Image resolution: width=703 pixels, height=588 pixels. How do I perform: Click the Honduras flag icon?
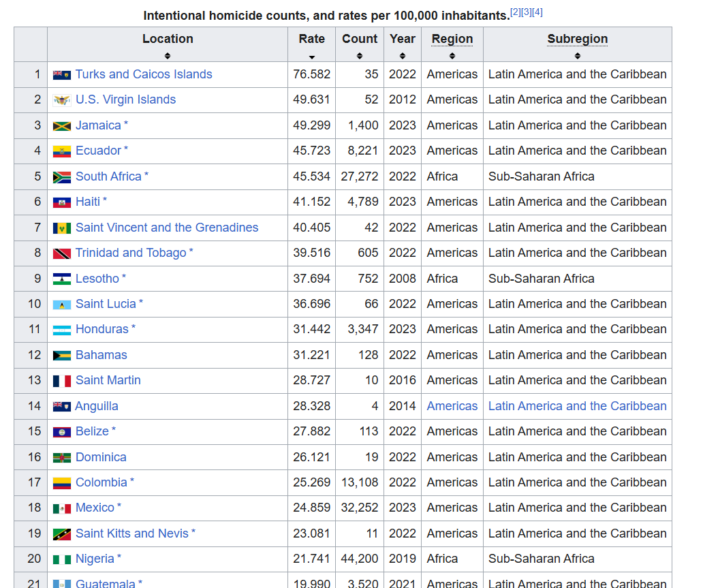61,330
